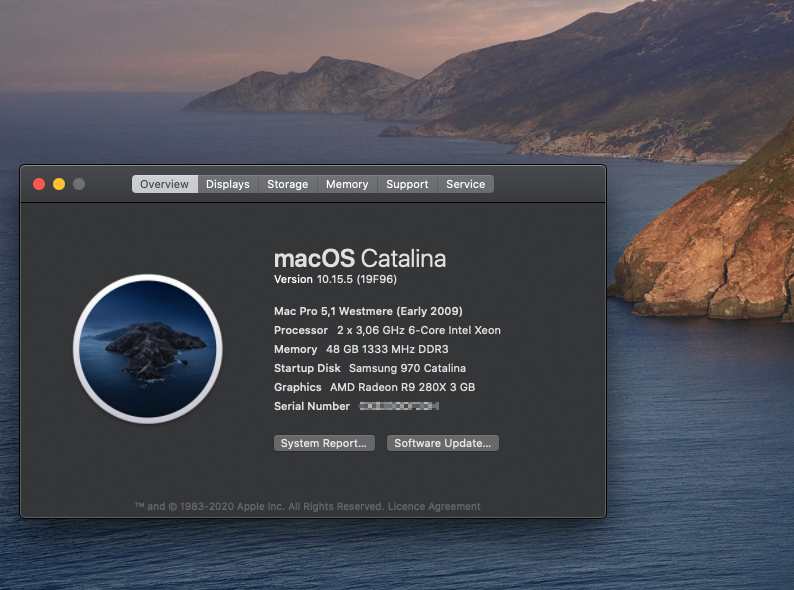The width and height of the screenshot is (794, 590).
Task: Click the greyed-out zoom window button
Action: click(78, 184)
